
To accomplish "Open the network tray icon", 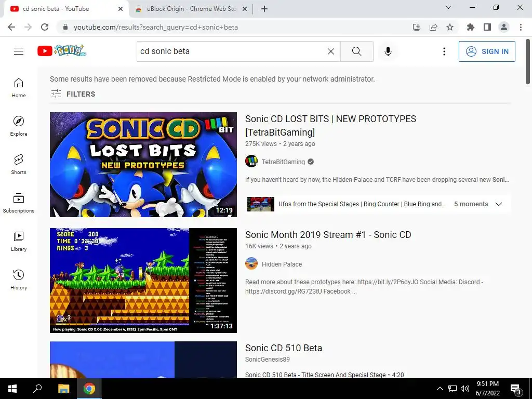I will tap(453, 389).
